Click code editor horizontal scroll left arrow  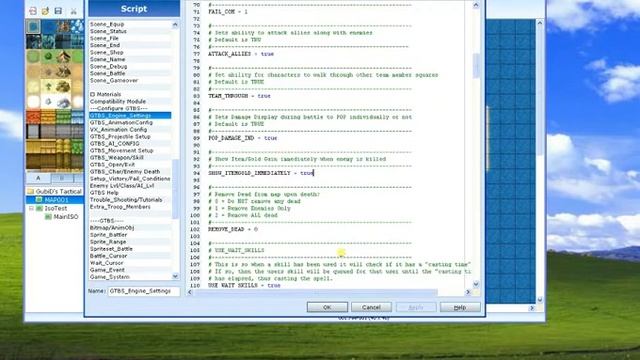(190, 292)
